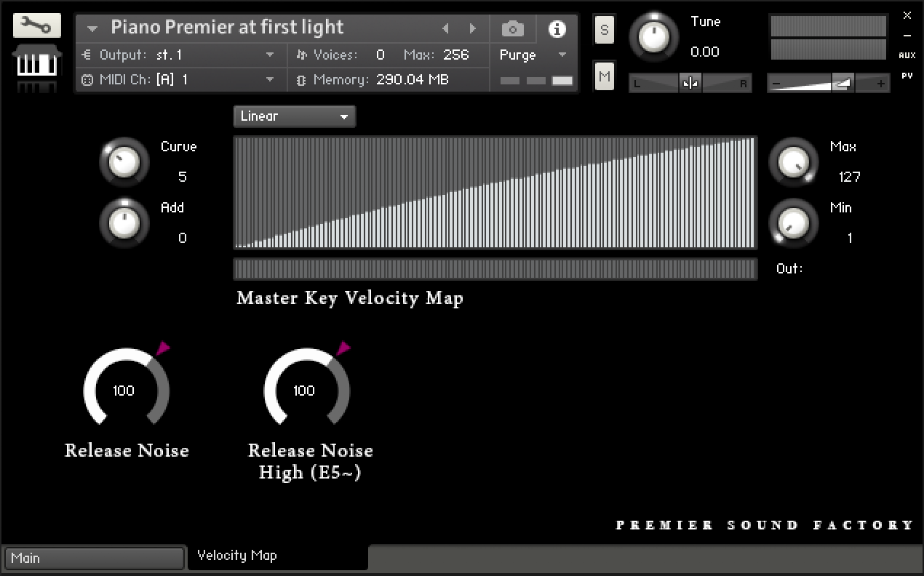Open the instrument info icon
This screenshot has width=924, height=576.
click(x=557, y=29)
